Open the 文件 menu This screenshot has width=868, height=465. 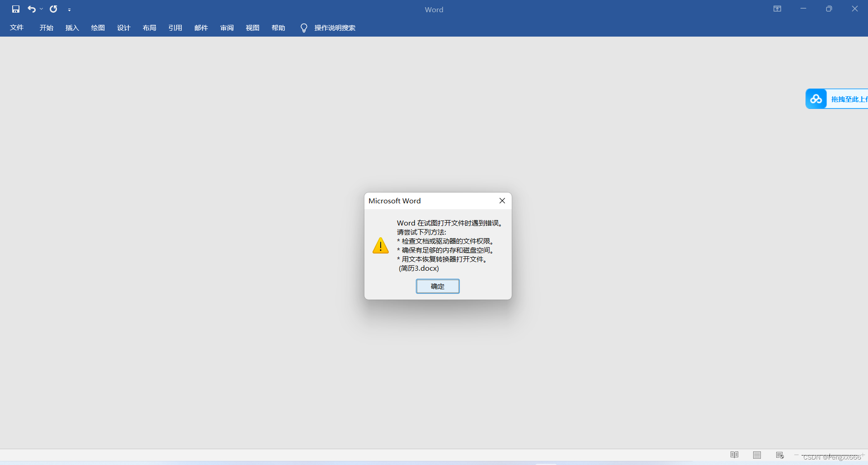pos(17,28)
